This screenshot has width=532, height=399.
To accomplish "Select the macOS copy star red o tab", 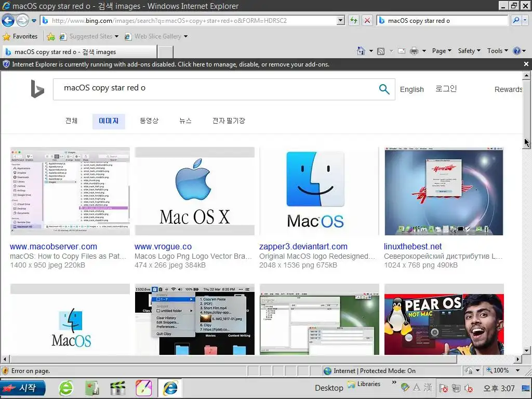I will pyautogui.click(x=79, y=52).
